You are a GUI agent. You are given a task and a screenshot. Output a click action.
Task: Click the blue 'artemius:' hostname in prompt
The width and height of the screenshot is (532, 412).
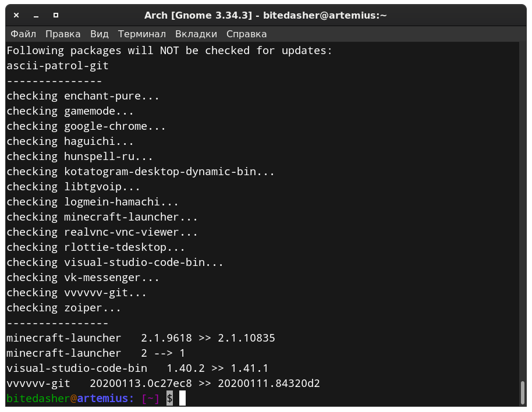tap(105, 398)
